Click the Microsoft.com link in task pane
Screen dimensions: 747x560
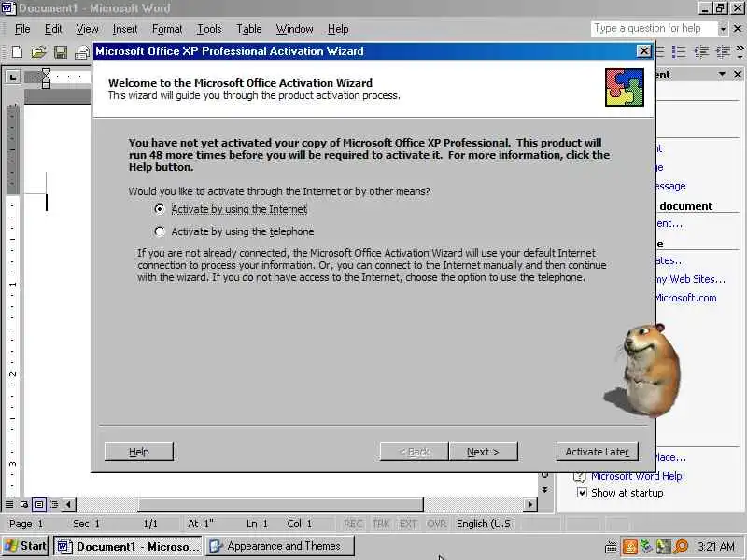[x=685, y=298]
